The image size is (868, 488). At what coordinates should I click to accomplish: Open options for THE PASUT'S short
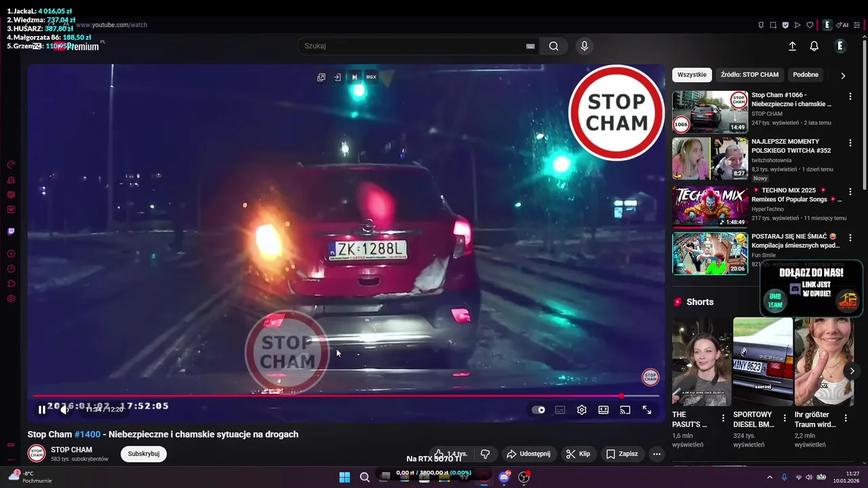tap(723, 418)
